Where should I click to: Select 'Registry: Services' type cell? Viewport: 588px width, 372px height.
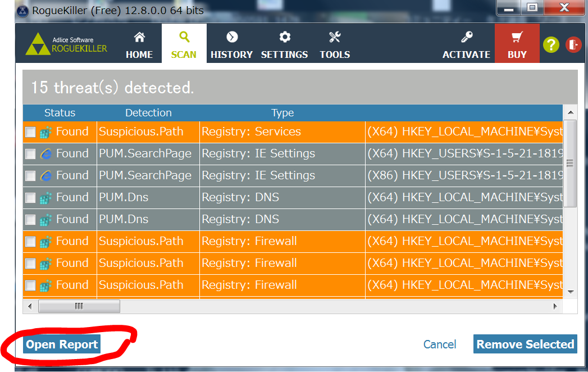coord(282,131)
